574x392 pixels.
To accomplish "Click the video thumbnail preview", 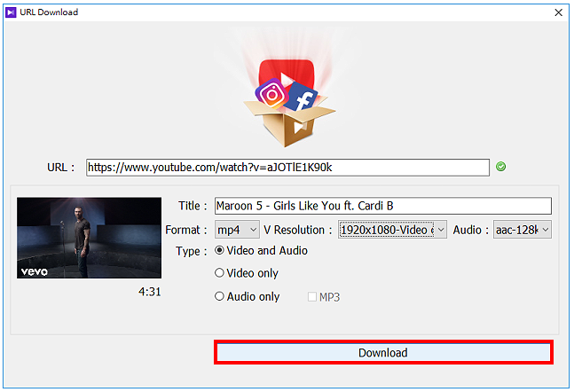I will point(89,238).
